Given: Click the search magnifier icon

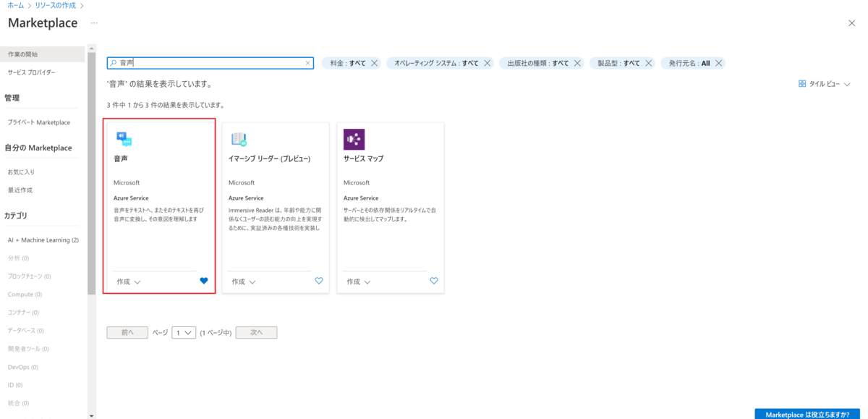Looking at the screenshot, I should click(x=114, y=63).
